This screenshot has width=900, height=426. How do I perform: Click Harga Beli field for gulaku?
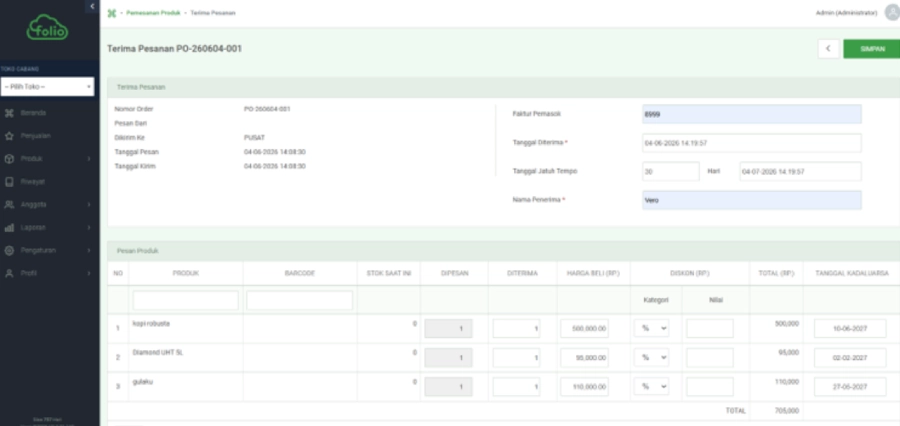point(584,386)
